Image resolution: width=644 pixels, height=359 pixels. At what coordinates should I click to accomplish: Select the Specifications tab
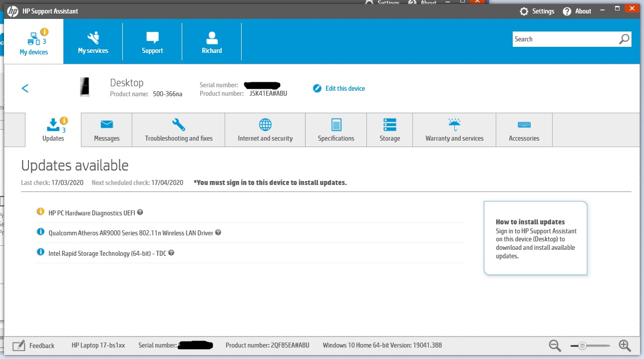tap(336, 130)
